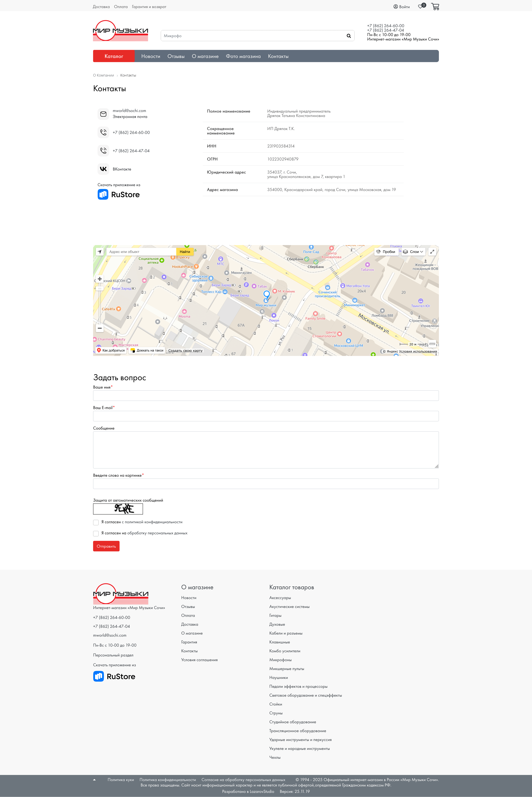The height and width of the screenshot is (797, 532).
Task: Check the personal data processing consent box
Action: (96, 534)
